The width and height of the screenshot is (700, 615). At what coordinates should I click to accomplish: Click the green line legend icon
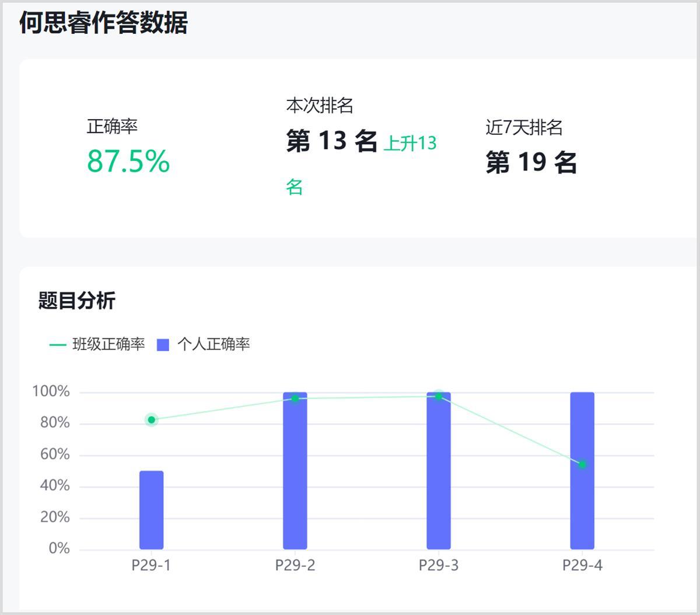click(58, 345)
